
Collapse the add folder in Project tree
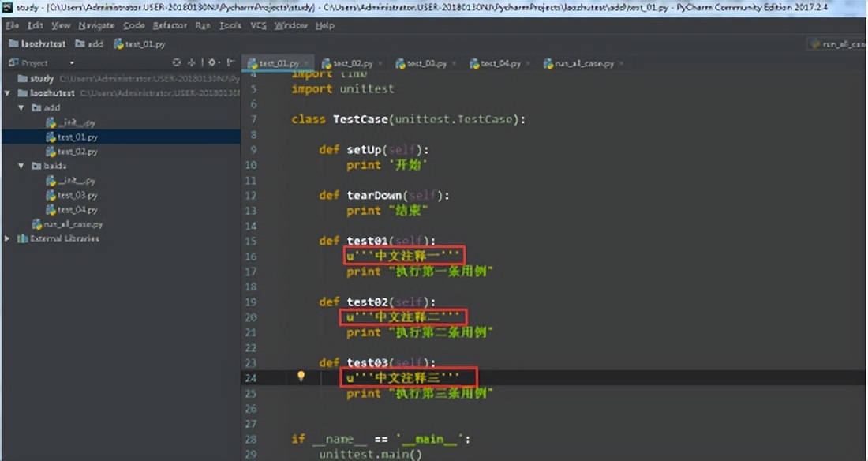tap(22, 107)
